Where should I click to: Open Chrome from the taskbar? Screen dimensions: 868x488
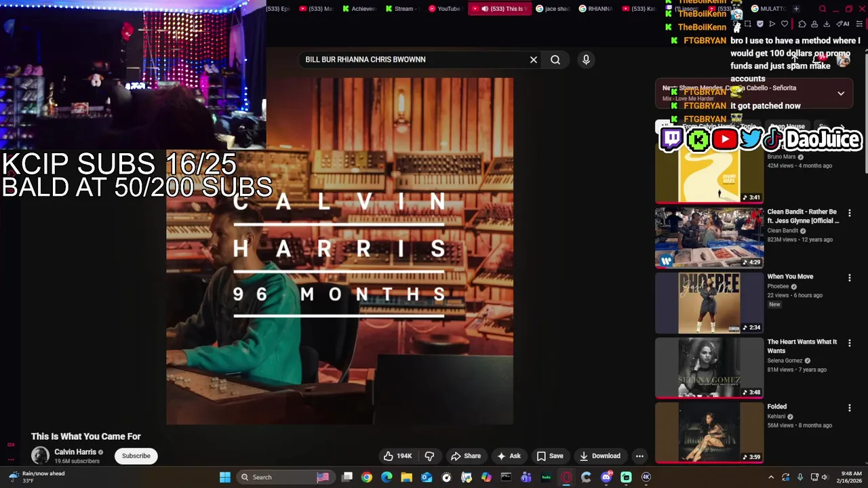point(367,477)
